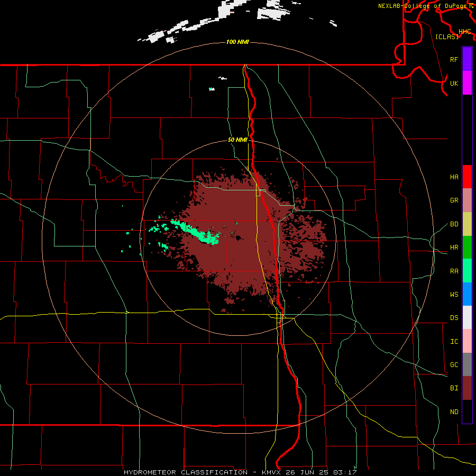Viewport: 476px width, 476px height.
Task: Click the WS blue legend swatch
Action: point(467,294)
